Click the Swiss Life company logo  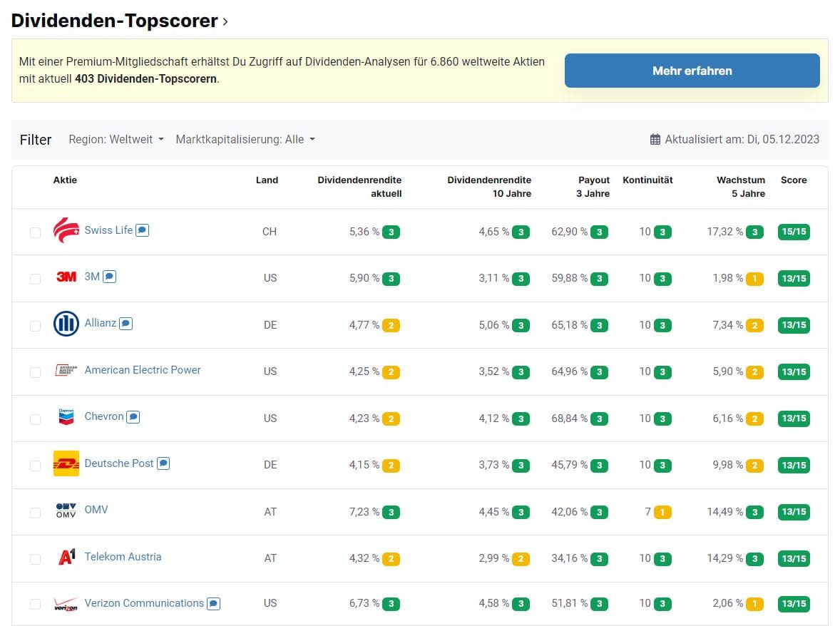coord(66,230)
